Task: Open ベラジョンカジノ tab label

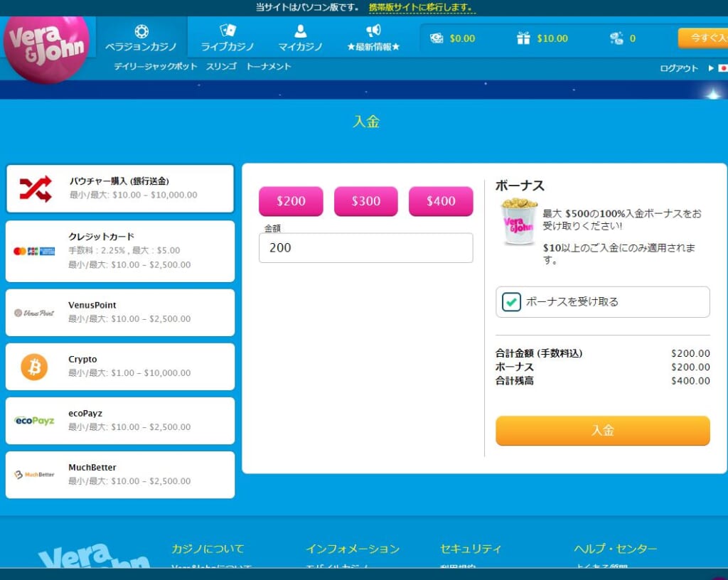Action: pos(141,47)
